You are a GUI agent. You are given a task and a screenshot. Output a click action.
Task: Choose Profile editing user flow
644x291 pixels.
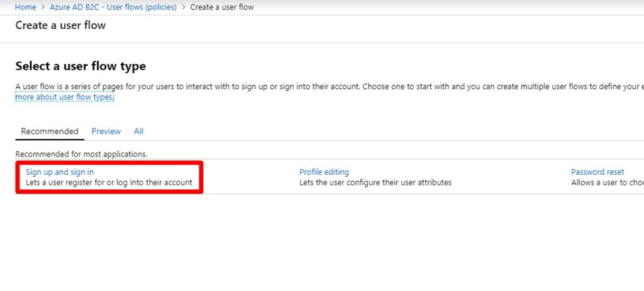(x=324, y=172)
